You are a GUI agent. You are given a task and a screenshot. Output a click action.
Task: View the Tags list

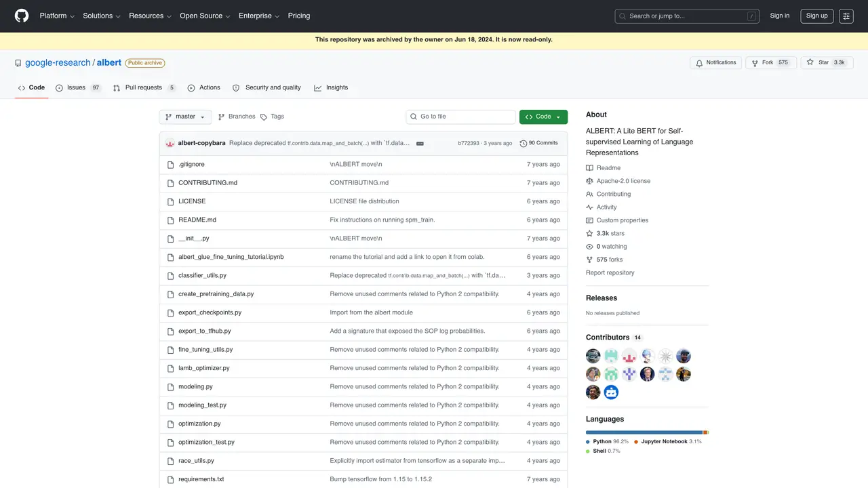pos(273,117)
